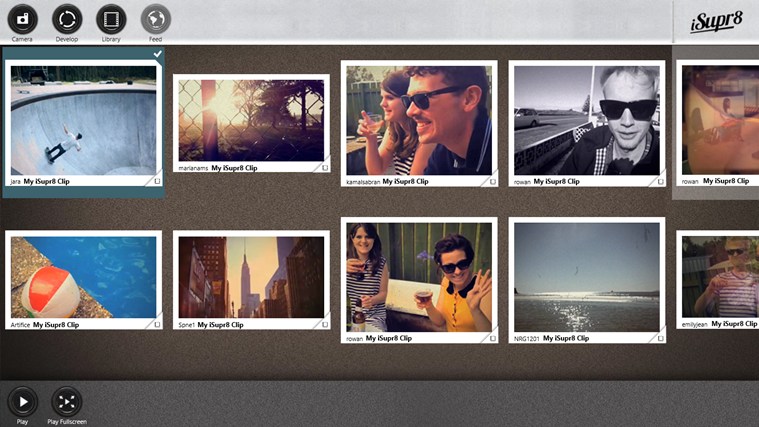Image resolution: width=759 pixels, height=427 pixels.
Task: Select kamalsabran's couple with sunglasses thumbnail
Action: 419,121
